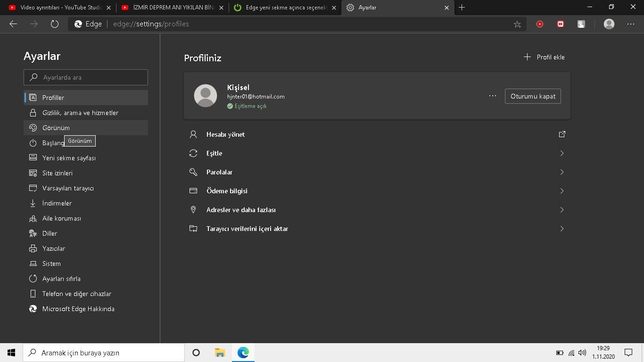Open File Explorer from the taskbar
644x362 pixels.
coord(220,353)
